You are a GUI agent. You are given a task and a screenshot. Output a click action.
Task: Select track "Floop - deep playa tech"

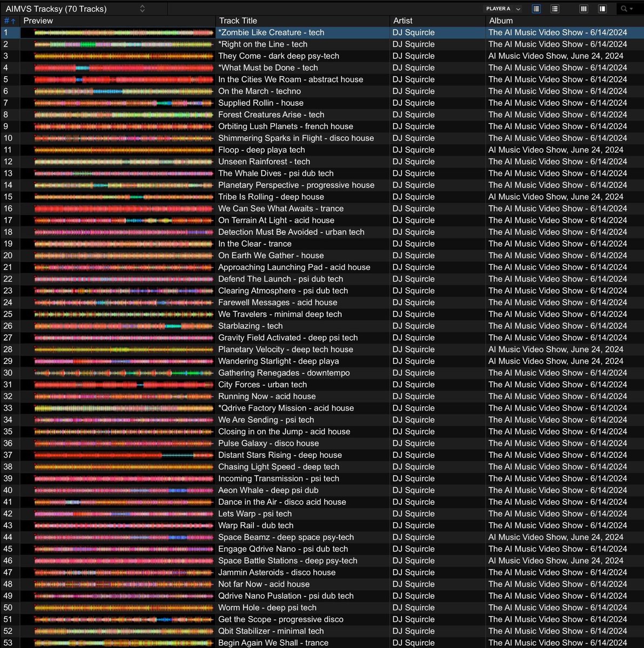tap(261, 150)
